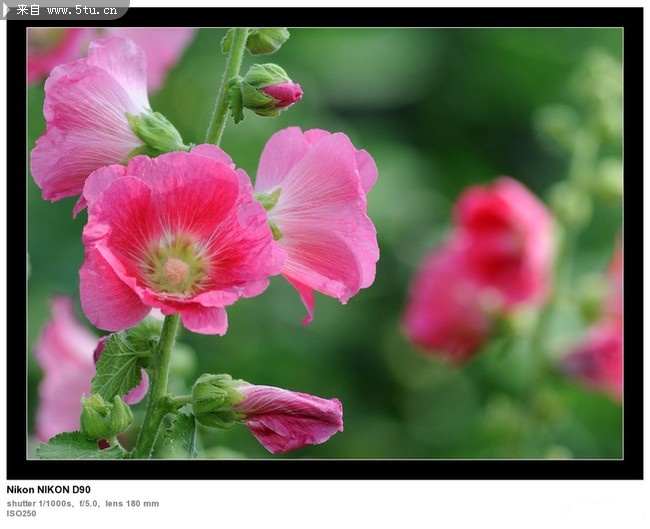The height and width of the screenshot is (529, 650).
Task: Click the yellow center of the large flower
Action: point(177,268)
